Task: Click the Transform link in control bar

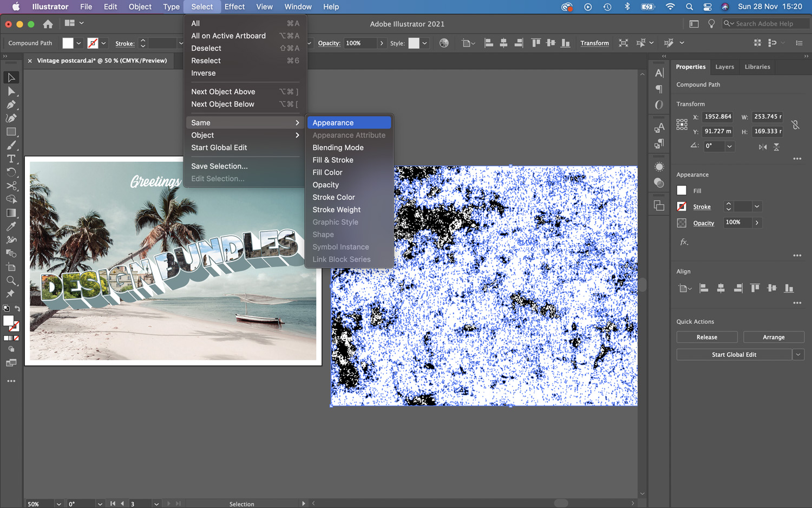Action: pos(594,43)
